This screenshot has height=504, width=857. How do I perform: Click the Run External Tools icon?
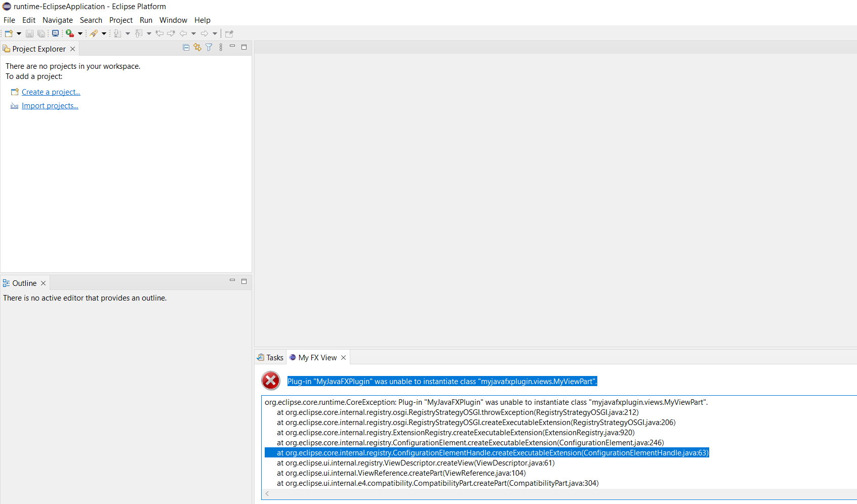coord(70,33)
